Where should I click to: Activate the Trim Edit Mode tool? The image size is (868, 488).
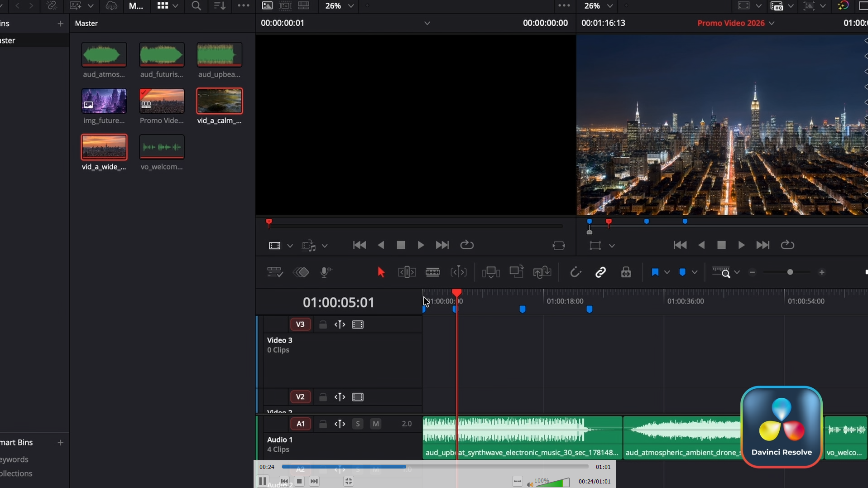[407, 272]
